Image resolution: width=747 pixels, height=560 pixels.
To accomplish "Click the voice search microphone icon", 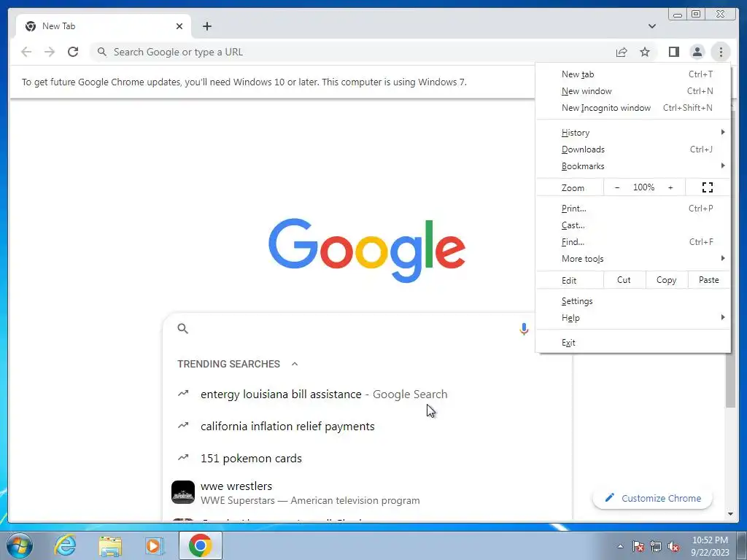I will [524, 329].
